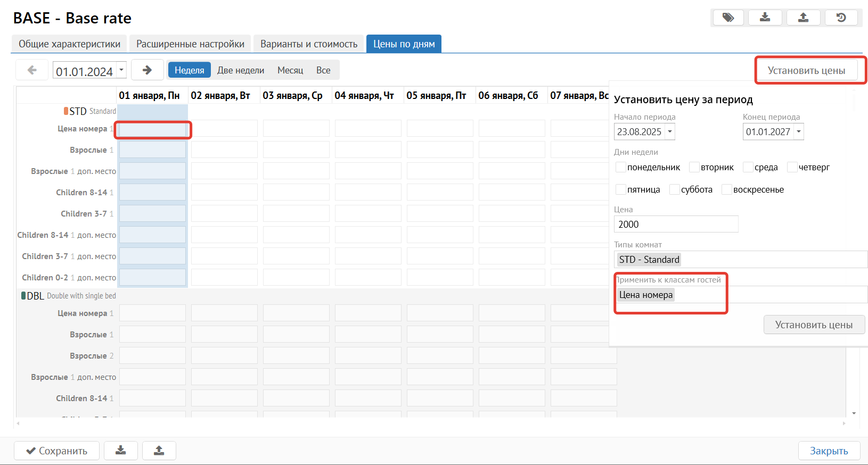Tick the понедельник checkbox

(x=620, y=167)
